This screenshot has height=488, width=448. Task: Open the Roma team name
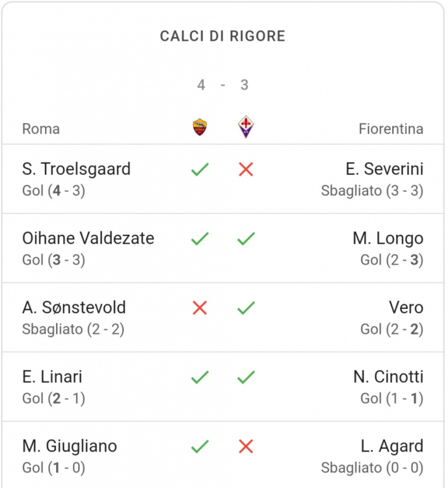(41, 129)
